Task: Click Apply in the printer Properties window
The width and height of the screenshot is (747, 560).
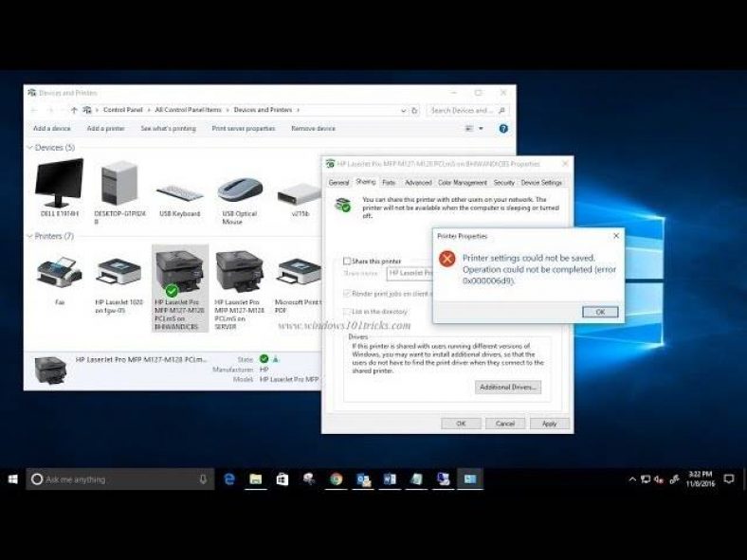Action: point(549,424)
